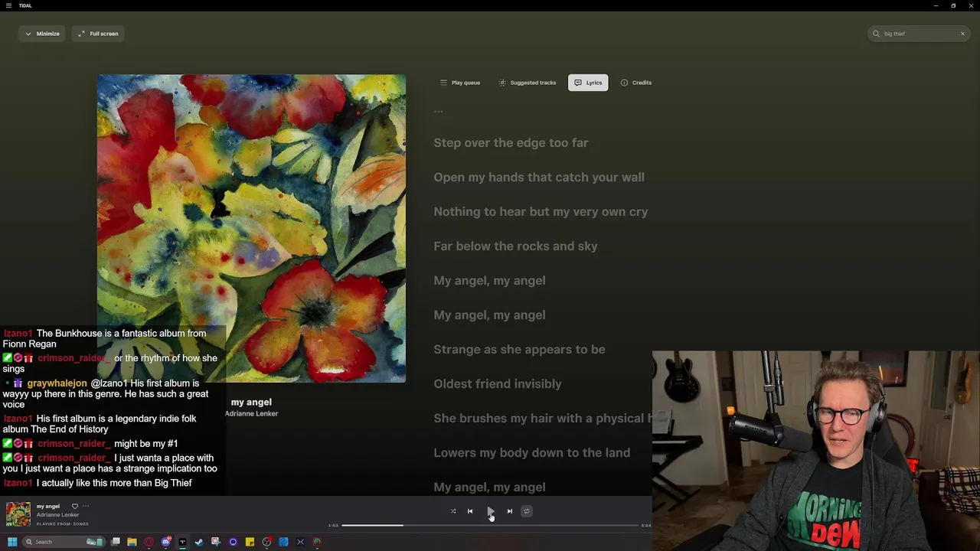Click the big thief search field
Viewport: 980px width, 551px height.
(919, 34)
